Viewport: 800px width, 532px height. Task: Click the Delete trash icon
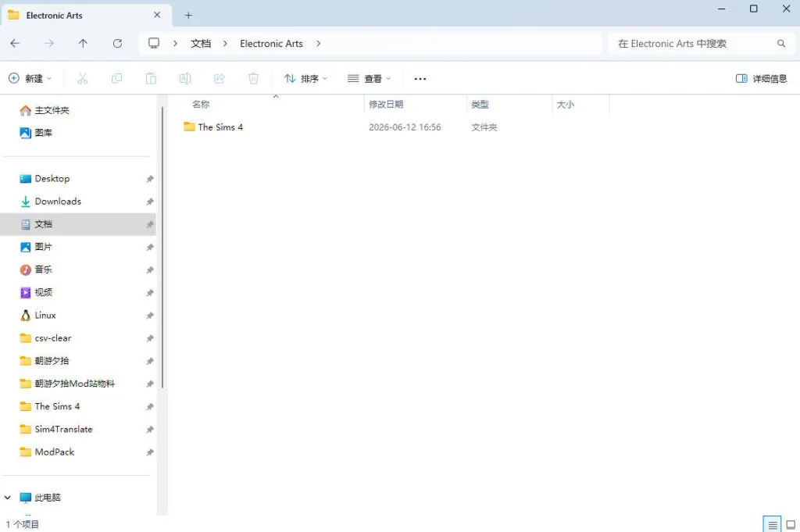point(254,79)
